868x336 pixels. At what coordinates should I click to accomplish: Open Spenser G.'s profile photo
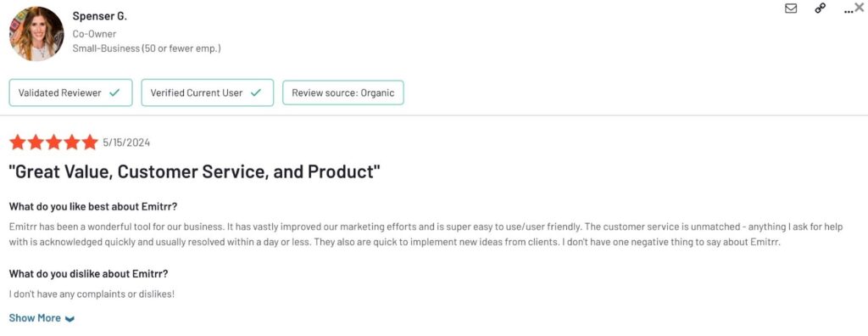(36, 33)
